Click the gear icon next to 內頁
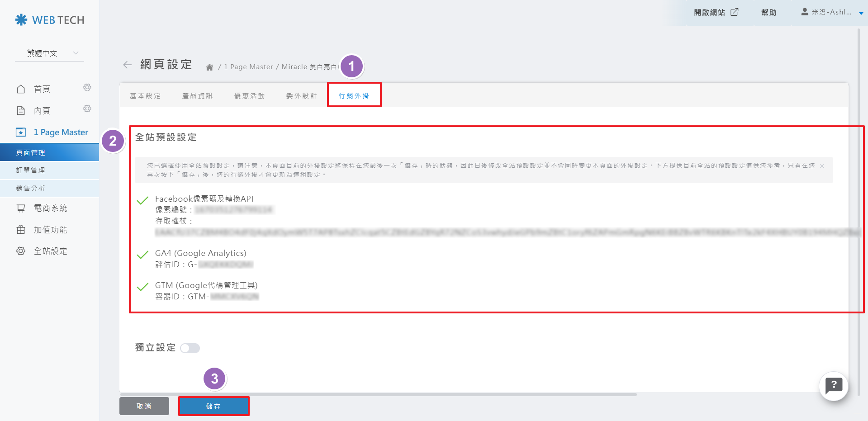The height and width of the screenshot is (421, 868). point(87,109)
